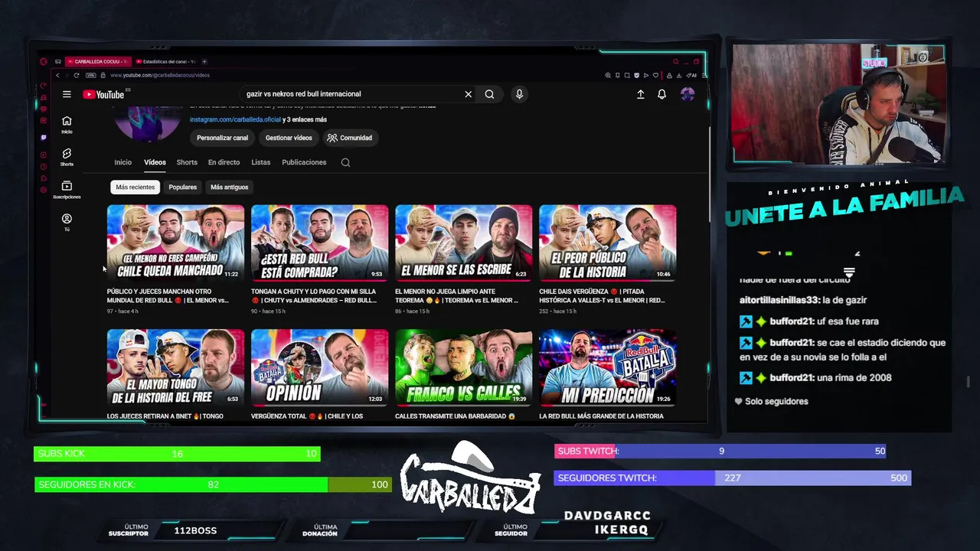Image resolution: width=980 pixels, height=551 pixels.
Task: Open the channel Shorts tab
Action: pyautogui.click(x=187, y=162)
